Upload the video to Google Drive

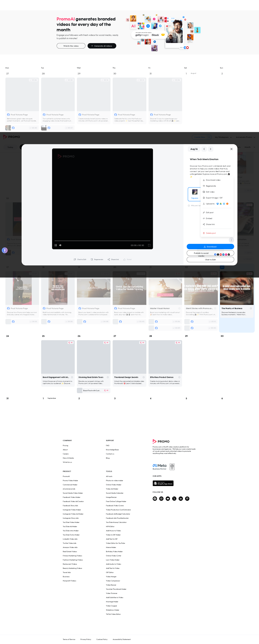[x=221, y=204]
